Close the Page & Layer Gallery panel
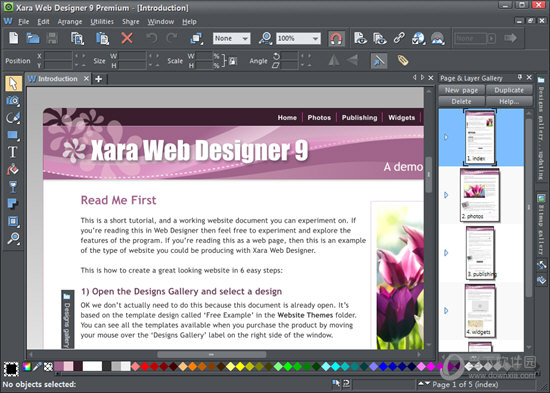The height and width of the screenshot is (393, 550). coord(529,77)
